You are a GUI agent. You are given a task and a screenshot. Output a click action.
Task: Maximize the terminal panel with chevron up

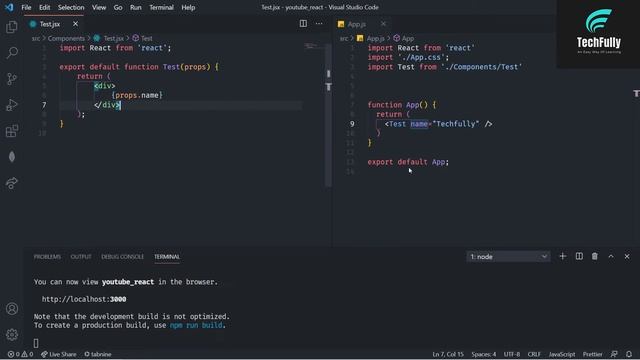pos(611,256)
